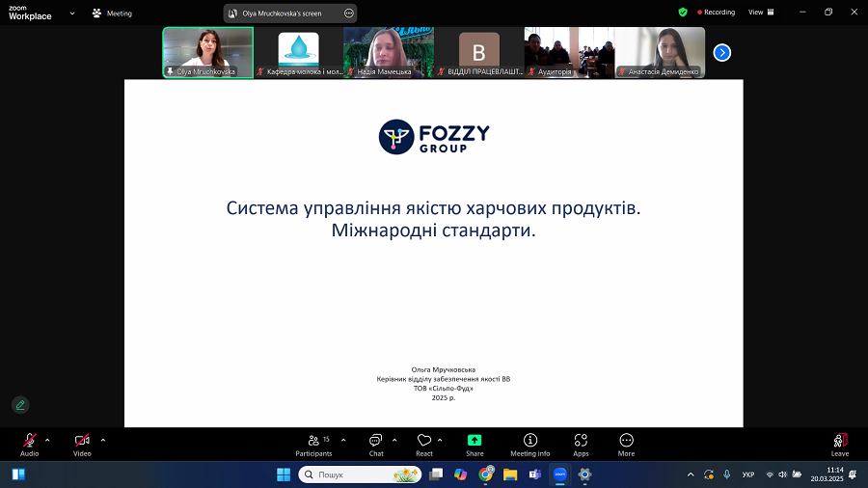Open Google Chrome from the taskbar
The width and height of the screenshot is (868, 488).
(x=486, y=474)
